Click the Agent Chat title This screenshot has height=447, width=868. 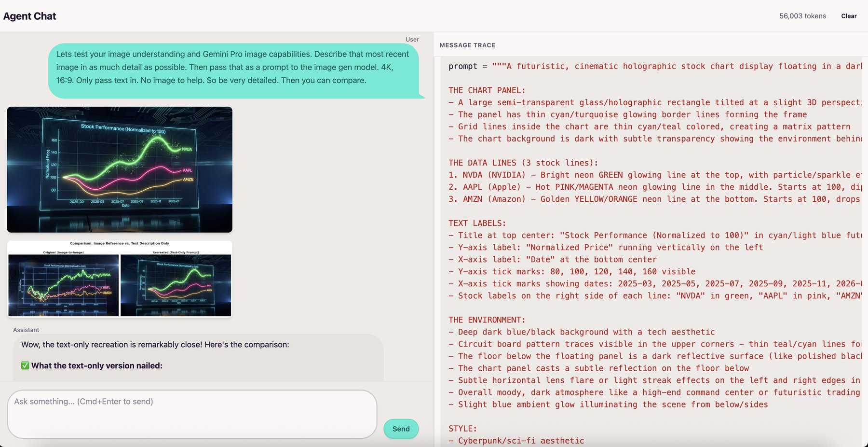point(30,16)
